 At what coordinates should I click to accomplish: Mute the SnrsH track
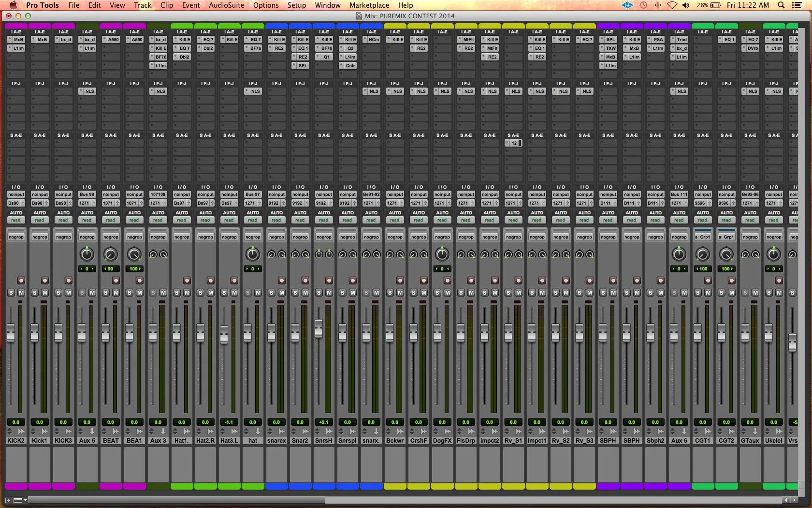(x=329, y=293)
